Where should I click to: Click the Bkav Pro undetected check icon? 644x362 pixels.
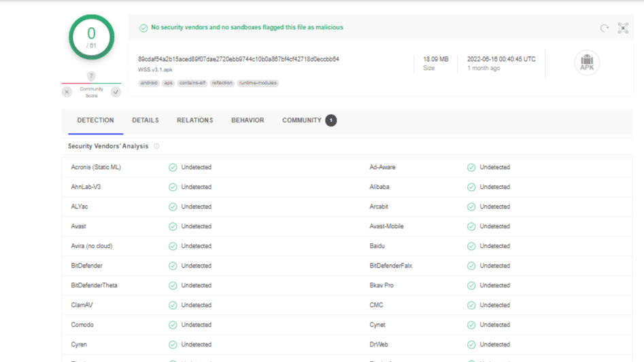click(x=471, y=285)
